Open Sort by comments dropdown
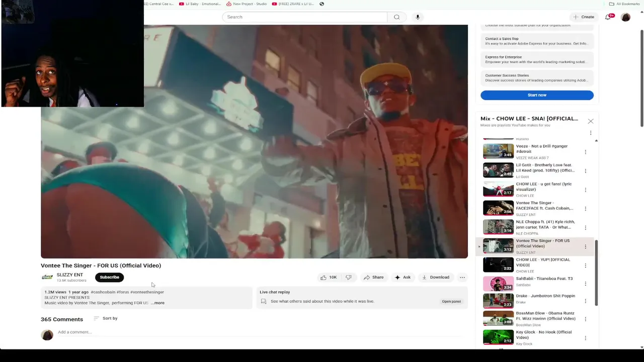Viewport: 644px width, 362px height. 106,318
